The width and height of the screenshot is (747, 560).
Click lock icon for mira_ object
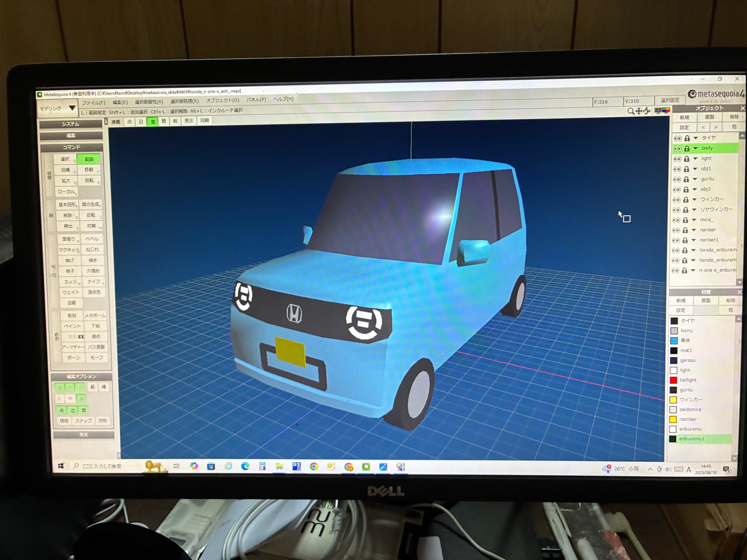[686, 220]
